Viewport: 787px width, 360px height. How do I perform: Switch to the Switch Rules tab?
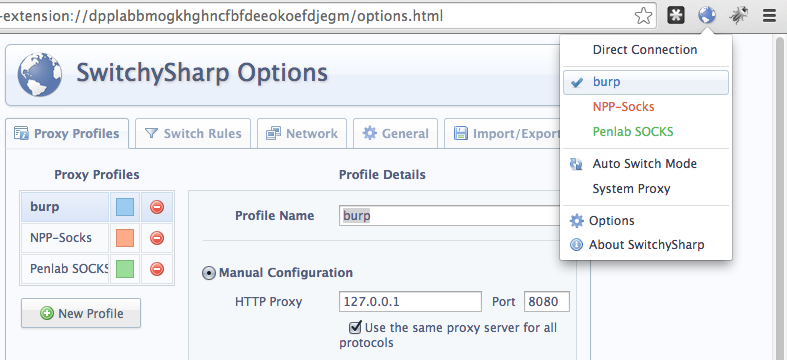click(193, 134)
